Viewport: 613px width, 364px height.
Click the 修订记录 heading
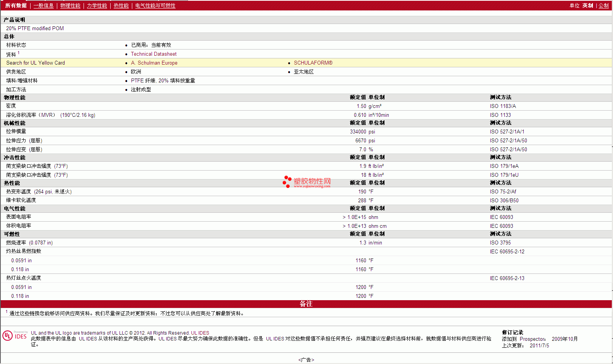[x=512, y=333]
